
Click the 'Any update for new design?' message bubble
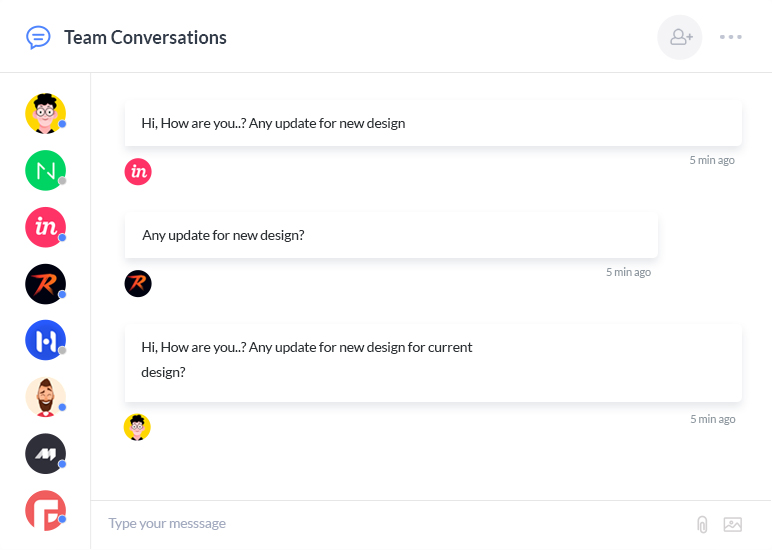tap(391, 236)
